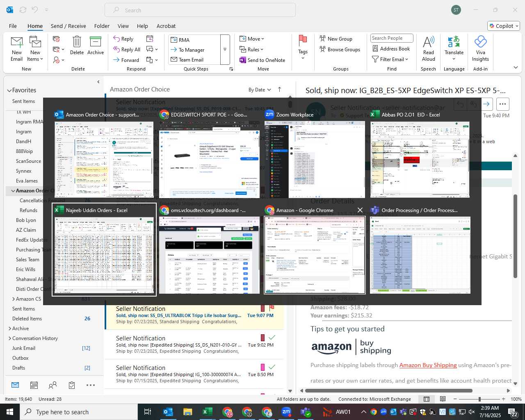Click the more actions ellipsis in reading pane

coord(502,104)
